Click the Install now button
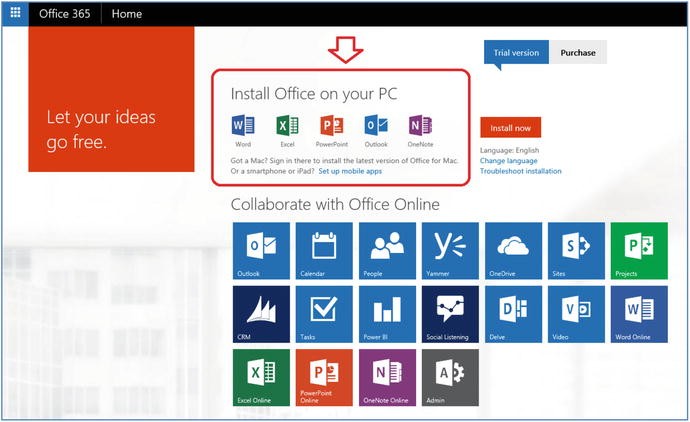Viewport: 690px width, 422px height. 510,128
